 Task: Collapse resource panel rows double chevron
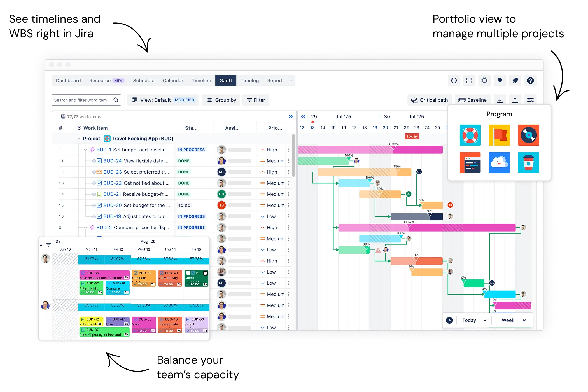41,245
